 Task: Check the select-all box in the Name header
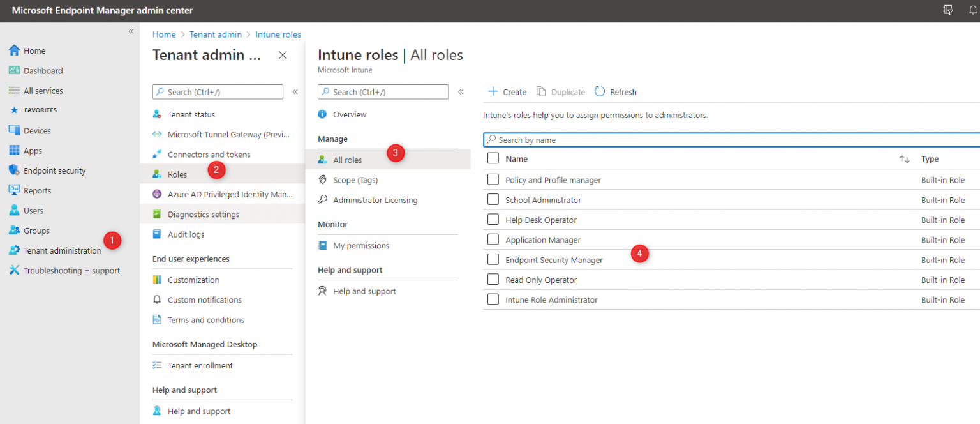click(x=493, y=158)
